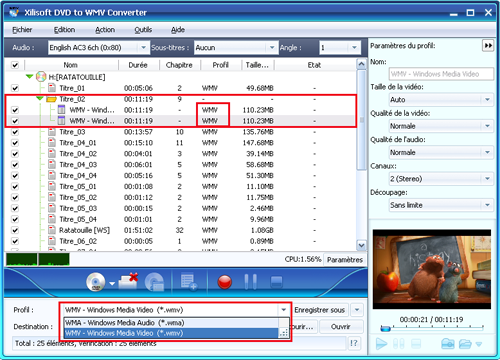Open the DVD source dropdown arrow
This screenshot has height=360, width=500.
[x=112, y=284]
